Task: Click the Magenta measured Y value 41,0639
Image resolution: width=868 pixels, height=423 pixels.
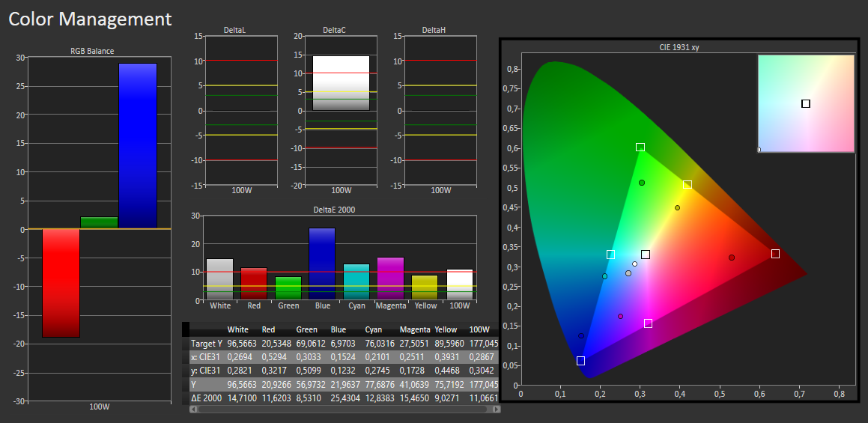Action: pyautogui.click(x=415, y=384)
